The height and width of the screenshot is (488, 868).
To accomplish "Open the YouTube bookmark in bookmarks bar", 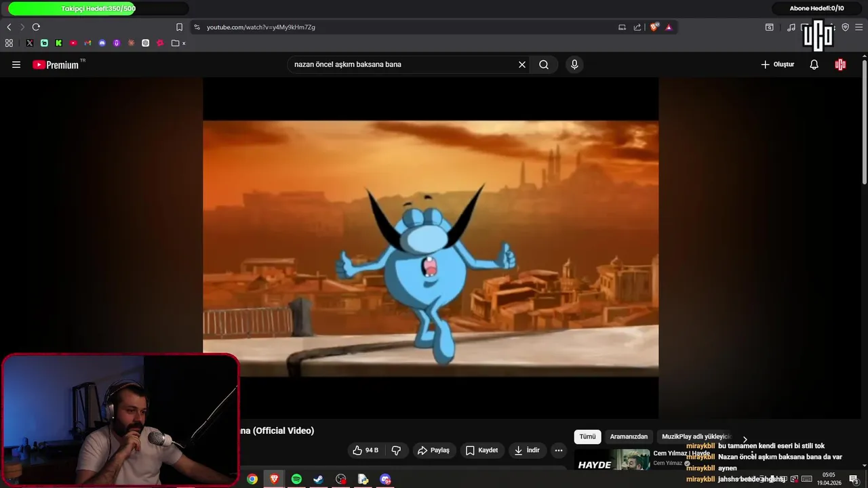I will 73,43.
